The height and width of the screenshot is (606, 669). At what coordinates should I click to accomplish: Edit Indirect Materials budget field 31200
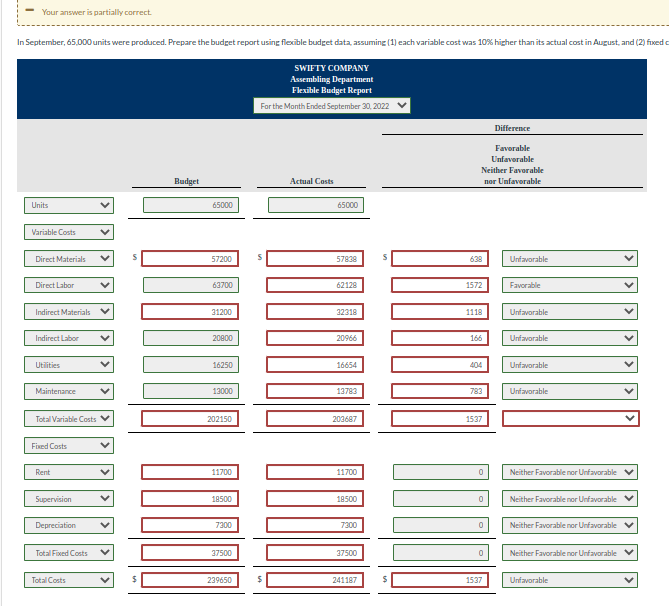coord(190,312)
